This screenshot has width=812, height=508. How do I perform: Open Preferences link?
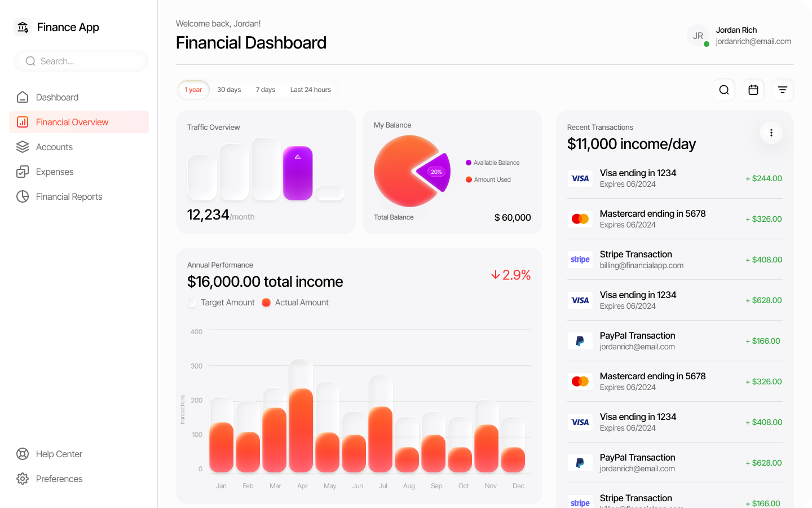pyautogui.click(x=79, y=479)
